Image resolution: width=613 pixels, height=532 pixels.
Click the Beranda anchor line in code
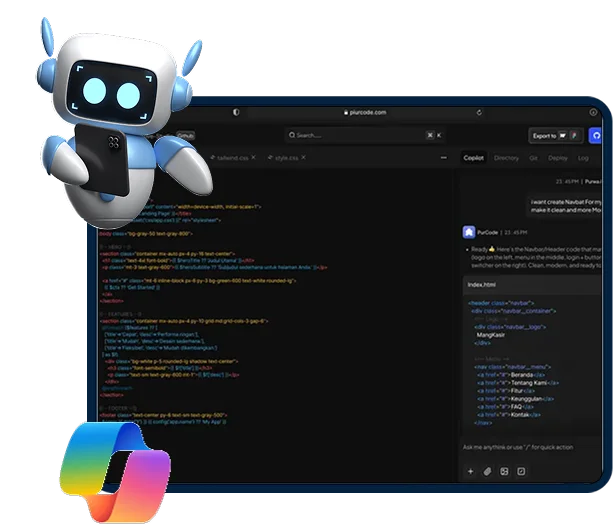click(511, 375)
